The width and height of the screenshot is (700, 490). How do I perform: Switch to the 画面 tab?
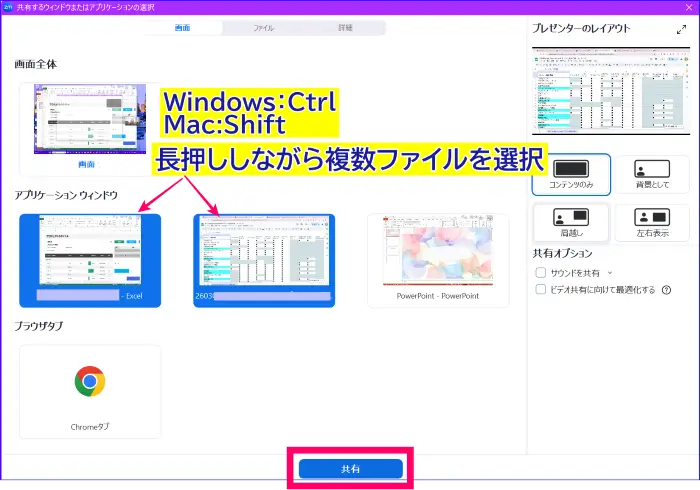pos(183,28)
